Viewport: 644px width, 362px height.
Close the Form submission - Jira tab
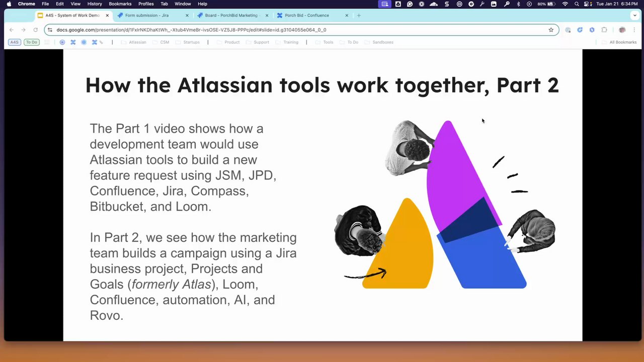click(x=187, y=16)
